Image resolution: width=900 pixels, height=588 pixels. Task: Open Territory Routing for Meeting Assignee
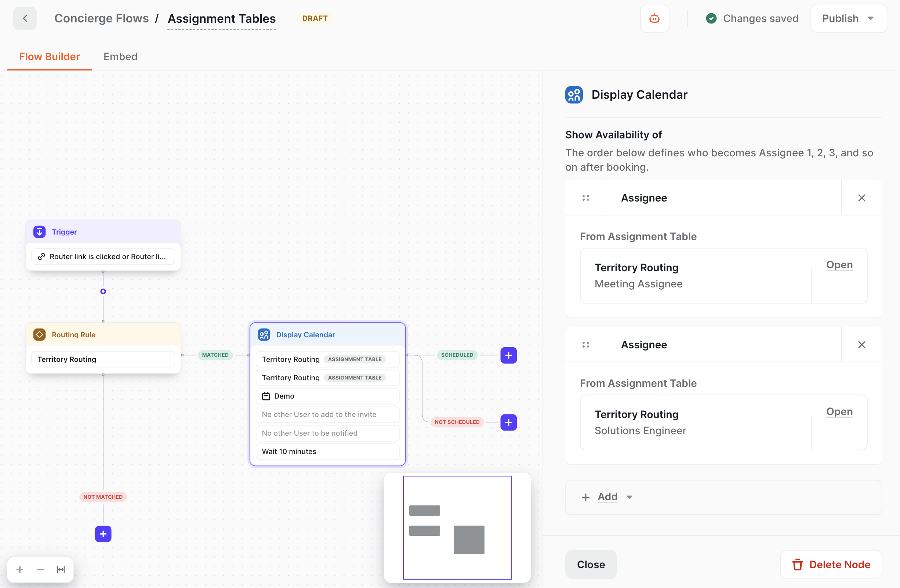839,265
